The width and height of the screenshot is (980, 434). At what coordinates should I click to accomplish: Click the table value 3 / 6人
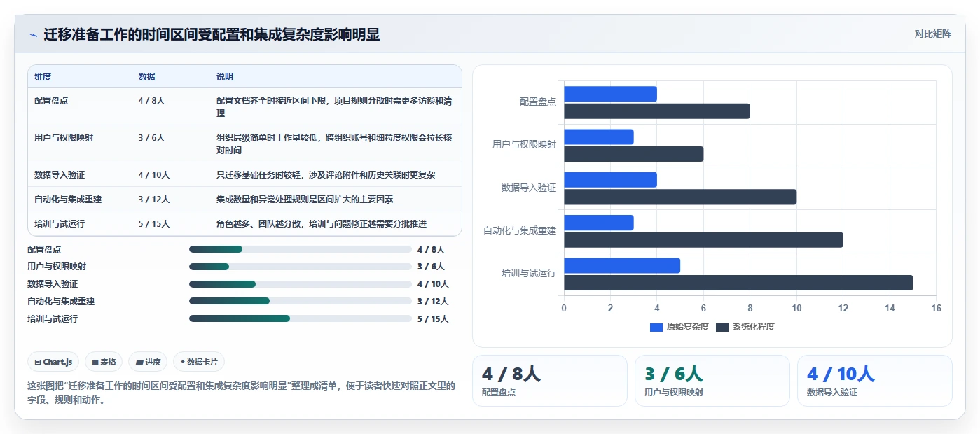(x=151, y=138)
